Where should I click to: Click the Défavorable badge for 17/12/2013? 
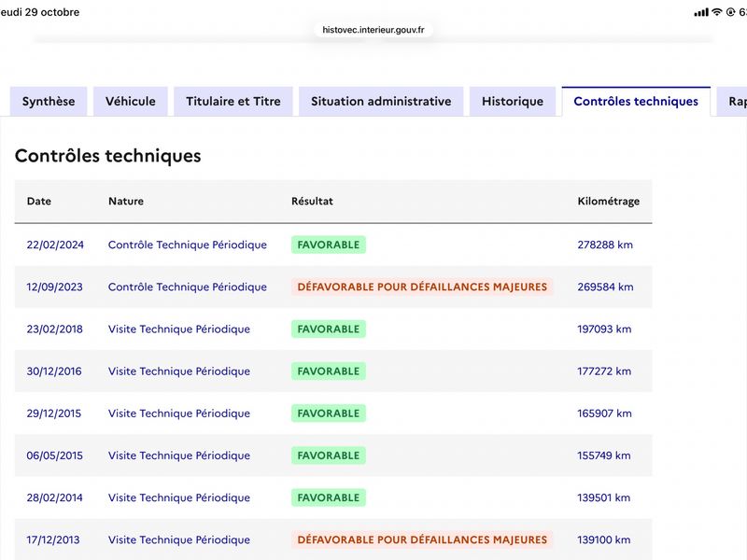(422, 539)
